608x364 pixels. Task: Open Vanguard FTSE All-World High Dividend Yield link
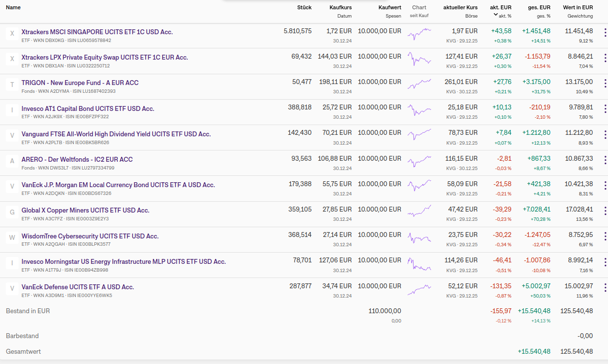[x=116, y=134]
